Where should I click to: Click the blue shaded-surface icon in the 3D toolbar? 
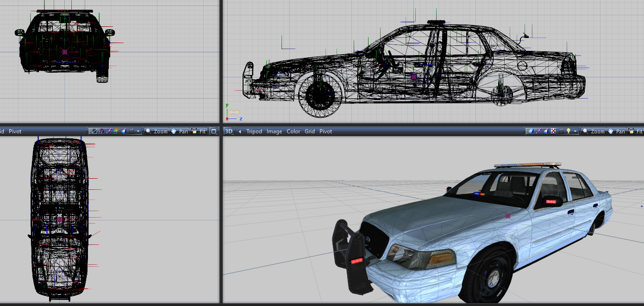[x=531, y=131]
